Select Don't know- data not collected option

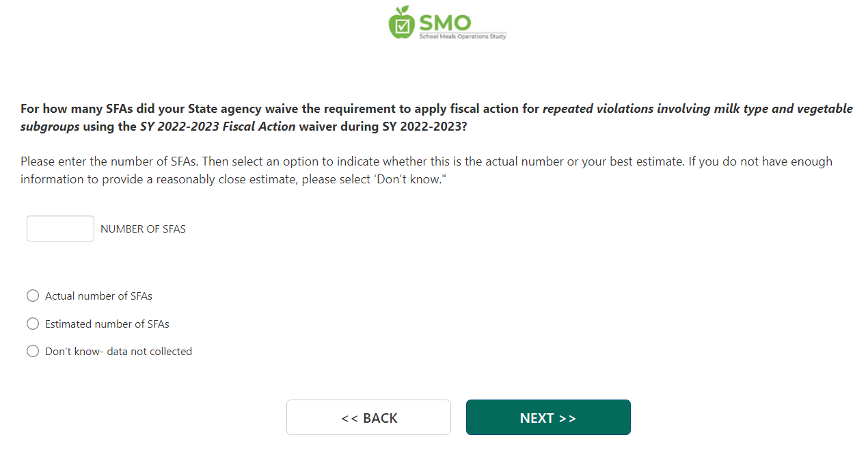click(x=33, y=351)
